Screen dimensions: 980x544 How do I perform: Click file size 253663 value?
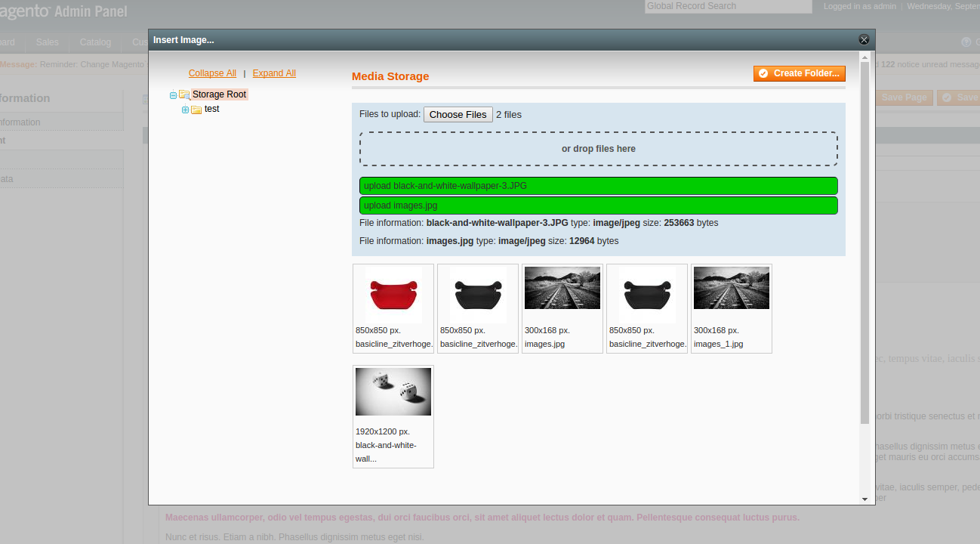click(679, 223)
